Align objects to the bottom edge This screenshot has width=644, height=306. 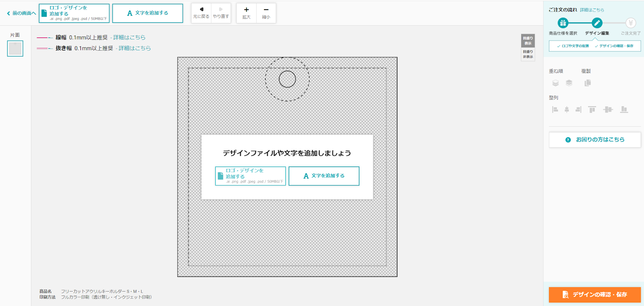[x=624, y=109]
